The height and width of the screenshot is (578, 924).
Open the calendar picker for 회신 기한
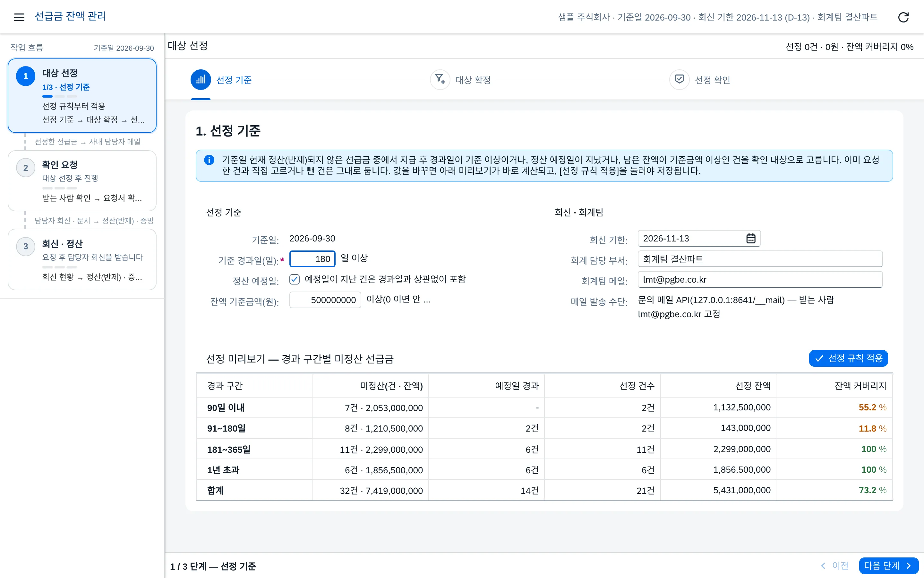pos(751,238)
